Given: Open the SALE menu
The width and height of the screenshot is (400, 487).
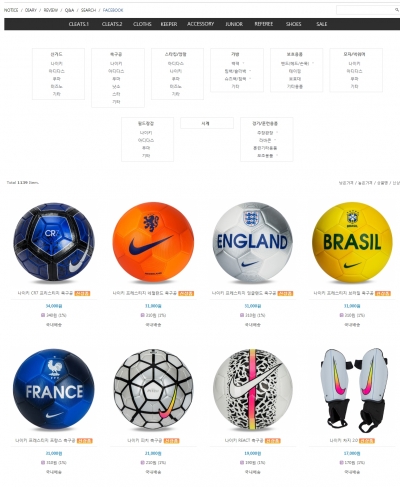Looking at the screenshot, I should 322,24.
